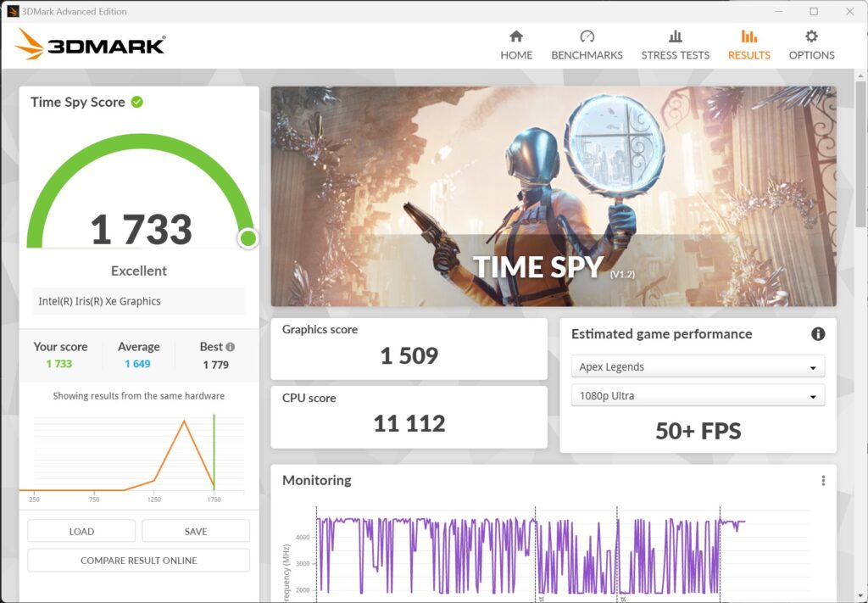Click the score gauge end marker
The width and height of the screenshot is (868, 603).
(x=248, y=238)
